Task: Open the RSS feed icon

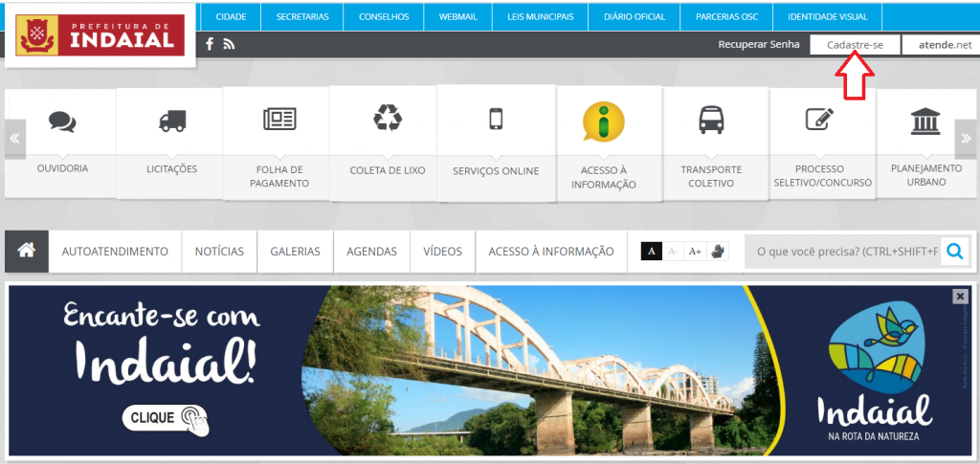Action: pos(229,44)
